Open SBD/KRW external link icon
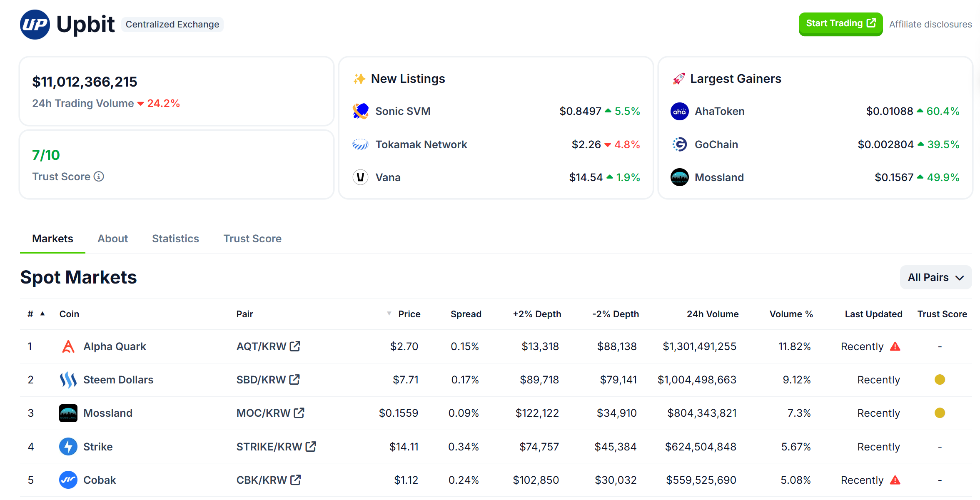This screenshot has height=500, width=980. point(294,380)
